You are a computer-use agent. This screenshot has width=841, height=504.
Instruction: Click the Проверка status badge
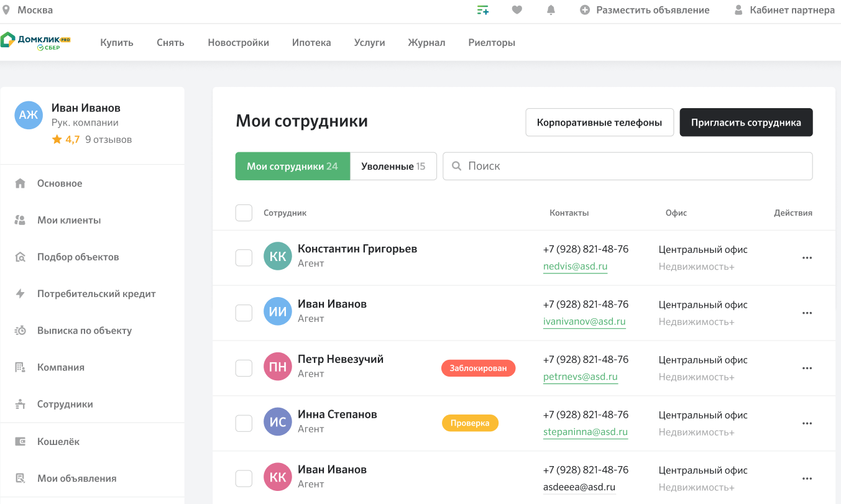pyautogui.click(x=470, y=423)
